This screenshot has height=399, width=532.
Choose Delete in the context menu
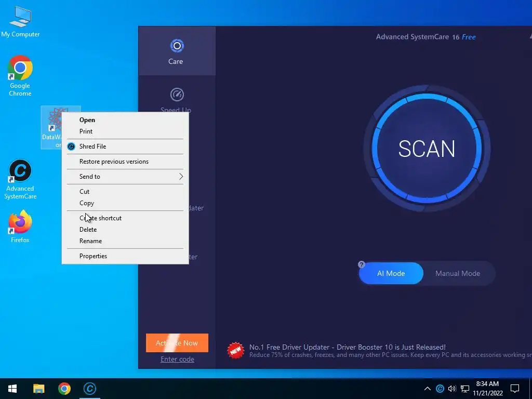coord(125,229)
